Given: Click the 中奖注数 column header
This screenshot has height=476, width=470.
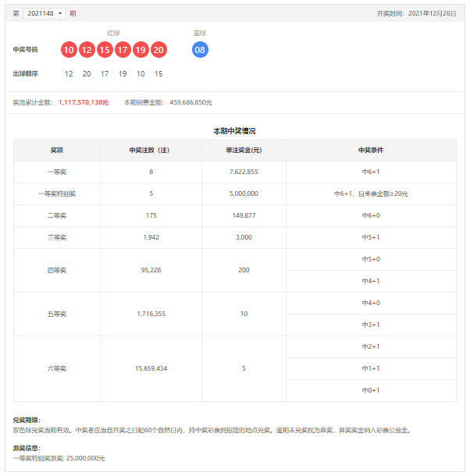Looking at the screenshot, I should pos(151,150).
